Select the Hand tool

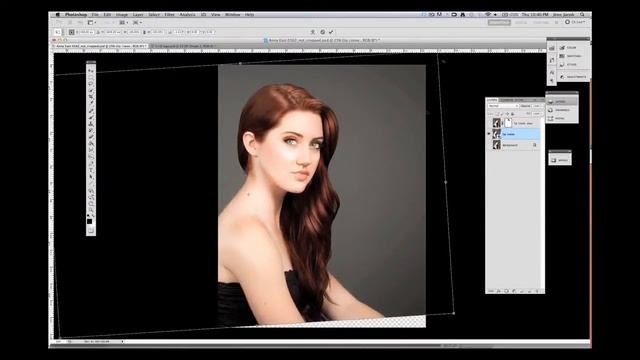pos(91,203)
